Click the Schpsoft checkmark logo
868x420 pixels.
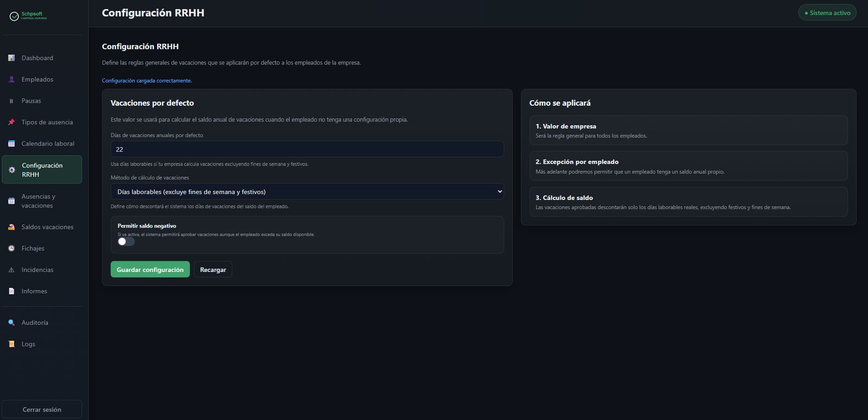coord(14,16)
